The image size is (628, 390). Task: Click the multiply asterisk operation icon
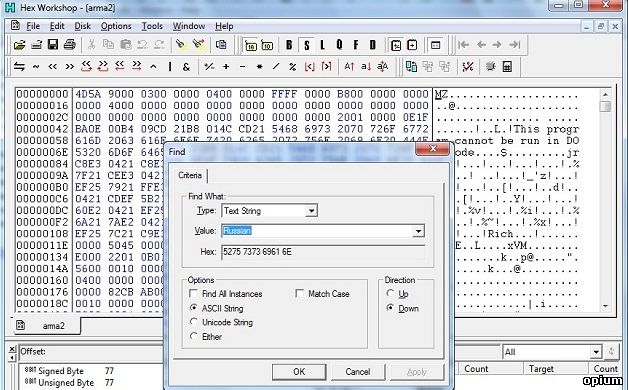coord(260,67)
